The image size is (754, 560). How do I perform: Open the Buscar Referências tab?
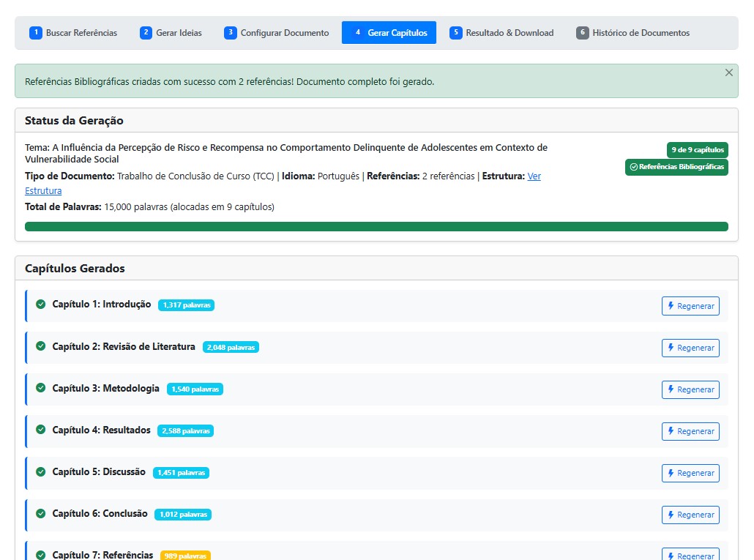73,33
